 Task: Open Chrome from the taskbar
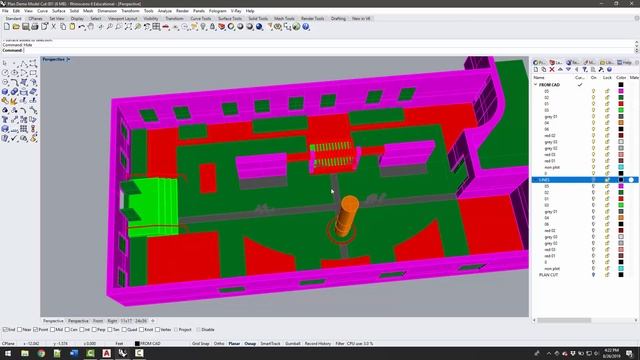click(x=41, y=353)
